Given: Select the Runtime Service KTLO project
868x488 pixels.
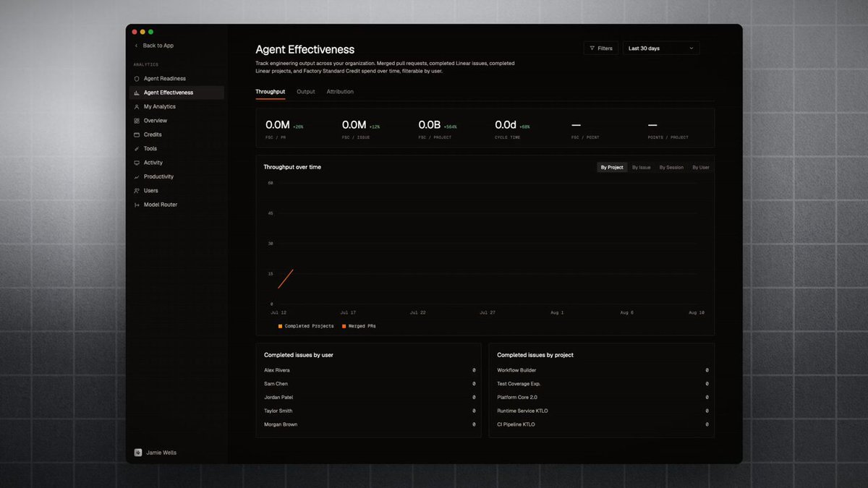Looking at the screenshot, I should pyautogui.click(x=602, y=411).
